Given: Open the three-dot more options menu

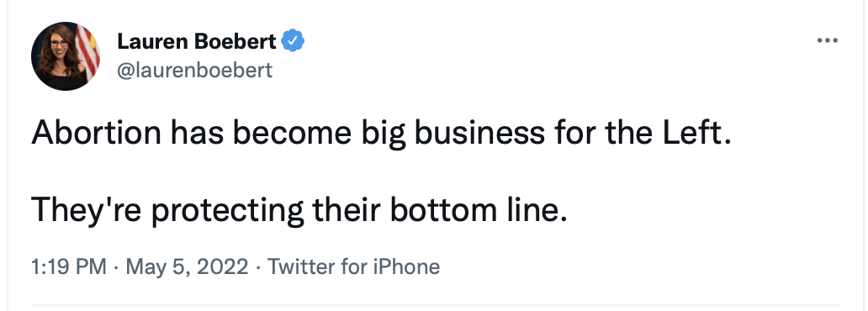Looking at the screenshot, I should pos(828,40).
